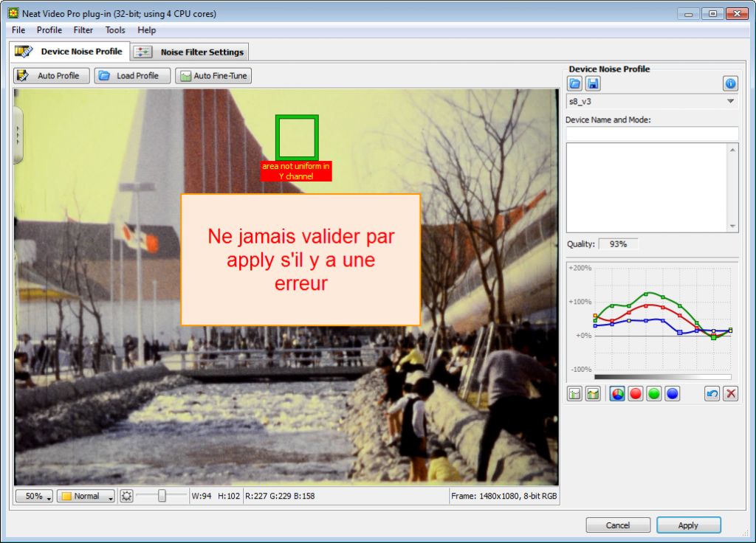Viewport: 756px width, 543px height.
Task: Click the Device Name and Mode field
Action: (652, 134)
